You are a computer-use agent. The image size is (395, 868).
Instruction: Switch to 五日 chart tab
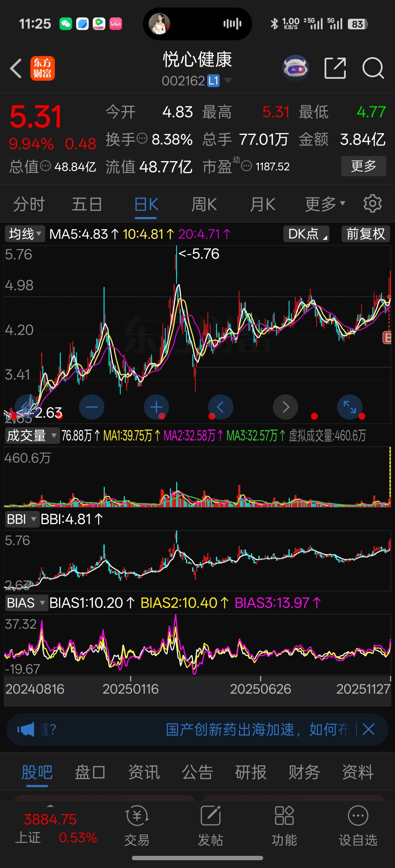87,204
